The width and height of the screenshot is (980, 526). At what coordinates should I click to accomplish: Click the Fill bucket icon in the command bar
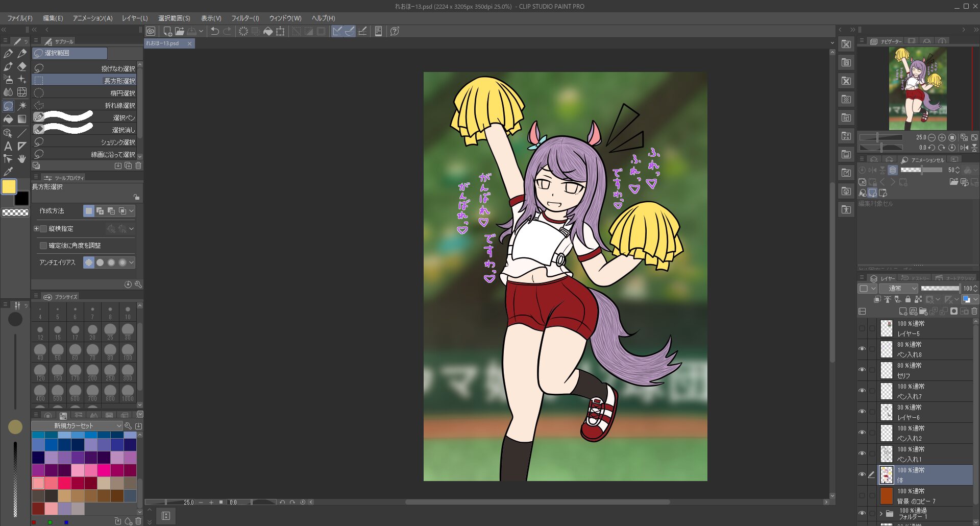coord(268,31)
